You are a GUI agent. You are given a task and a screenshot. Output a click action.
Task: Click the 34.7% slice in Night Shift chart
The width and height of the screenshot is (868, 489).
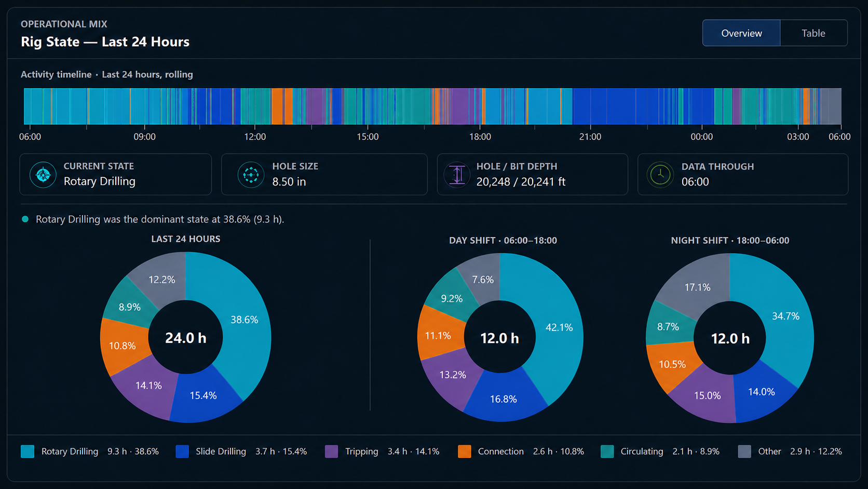pos(785,316)
